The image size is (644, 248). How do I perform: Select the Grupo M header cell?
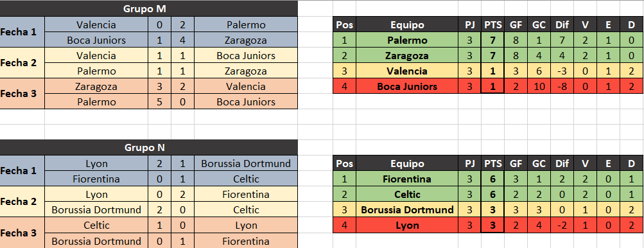(149, 8)
